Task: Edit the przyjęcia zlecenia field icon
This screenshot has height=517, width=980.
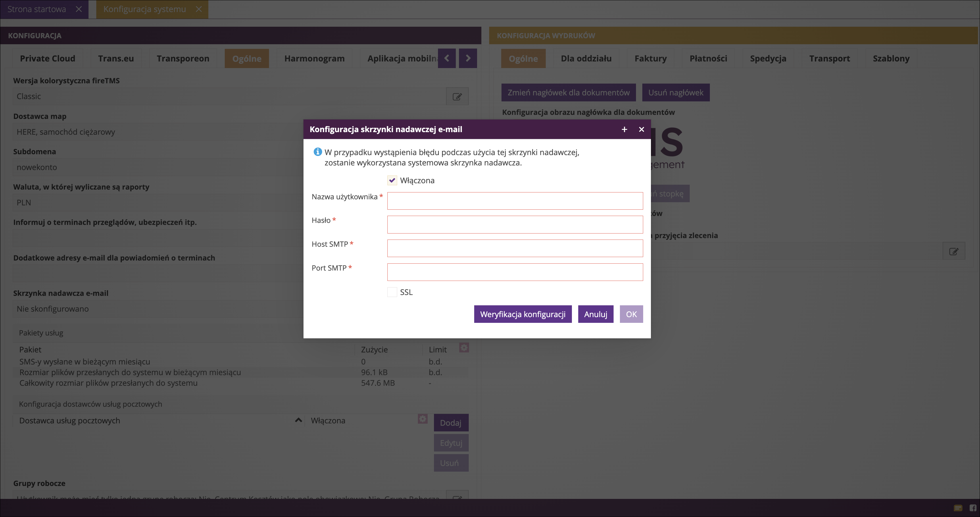Action: (954, 251)
